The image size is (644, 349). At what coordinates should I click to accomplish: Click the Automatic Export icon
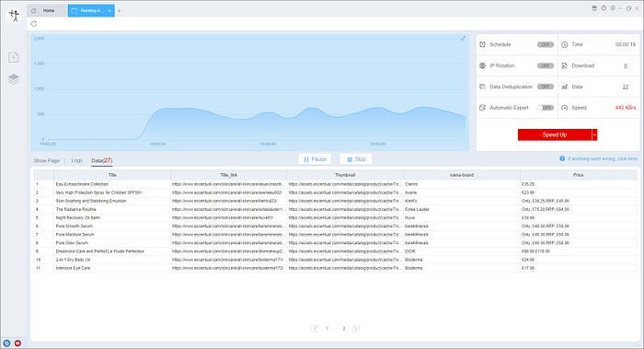pos(483,108)
